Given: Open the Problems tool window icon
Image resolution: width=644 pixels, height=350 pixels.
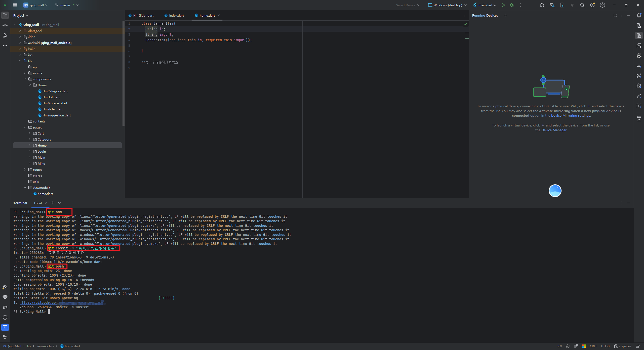Looking at the screenshot, I should 5,317.
